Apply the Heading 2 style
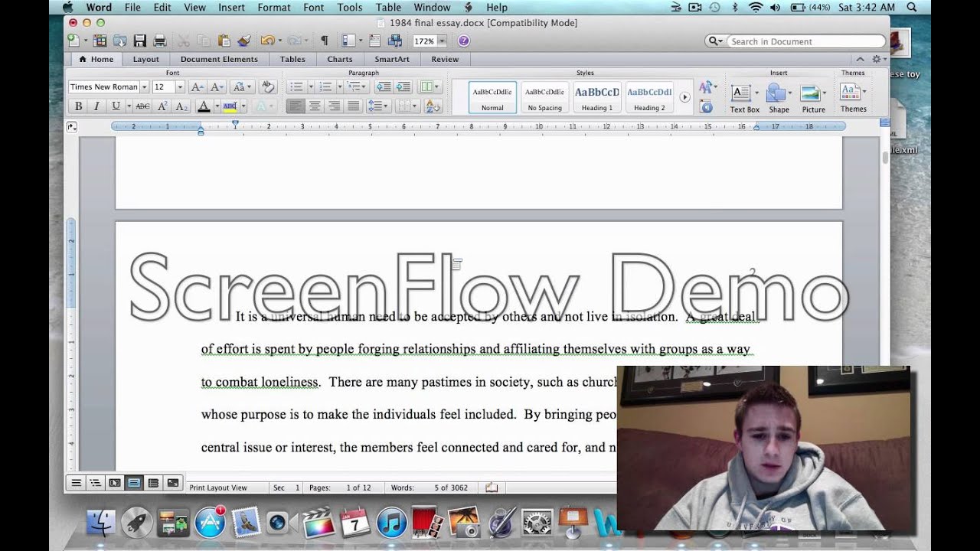The height and width of the screenshot is (551, 980). [649, 97]
